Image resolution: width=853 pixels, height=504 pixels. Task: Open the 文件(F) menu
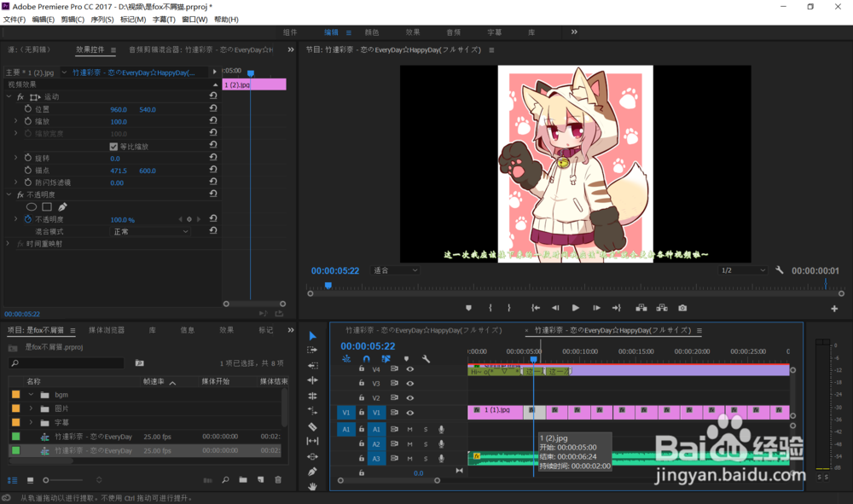15,20
